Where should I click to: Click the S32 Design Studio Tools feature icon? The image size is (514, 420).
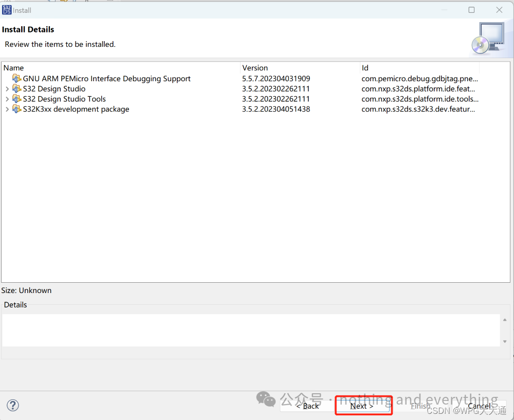point(17,99)
